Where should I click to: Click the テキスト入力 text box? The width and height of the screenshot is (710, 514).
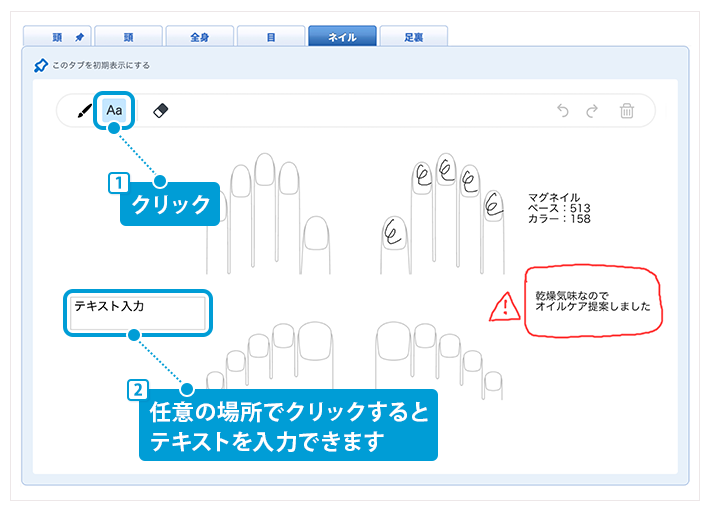pyautogui.click(x=137, y=313)
